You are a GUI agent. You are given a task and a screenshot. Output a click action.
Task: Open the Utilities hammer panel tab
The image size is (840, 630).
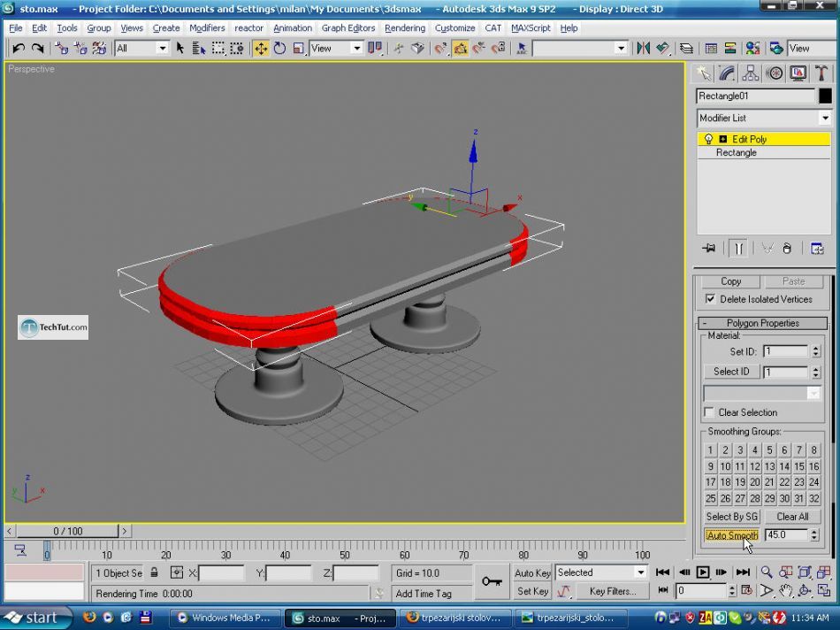(x=821, y=73)
